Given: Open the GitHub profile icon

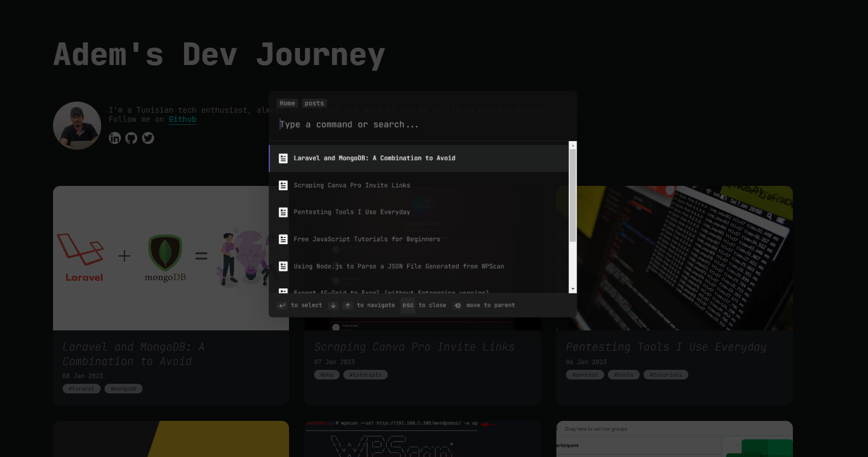Looking at the screenshot, I should [x=132, y=138].
